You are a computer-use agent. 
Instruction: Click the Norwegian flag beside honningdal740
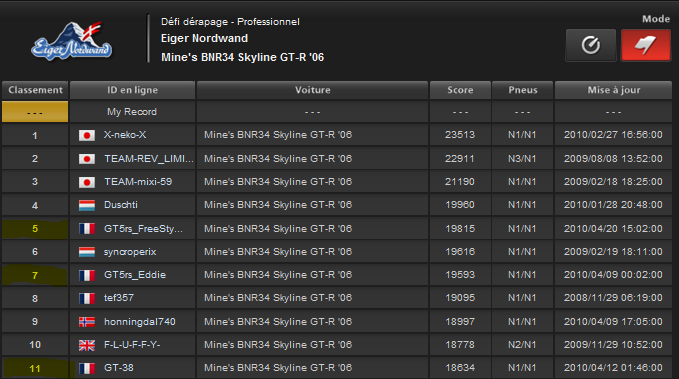point(87,322)
